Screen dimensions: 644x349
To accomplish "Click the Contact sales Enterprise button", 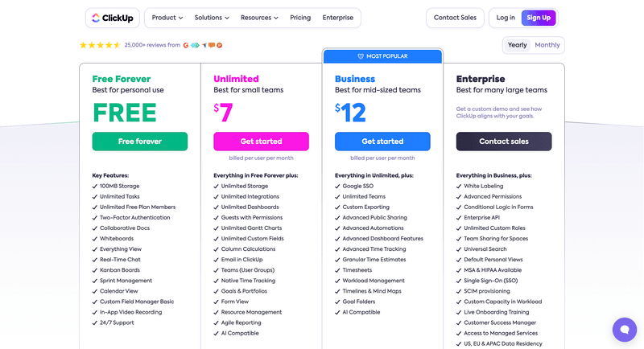I will [x=504, y=142].
